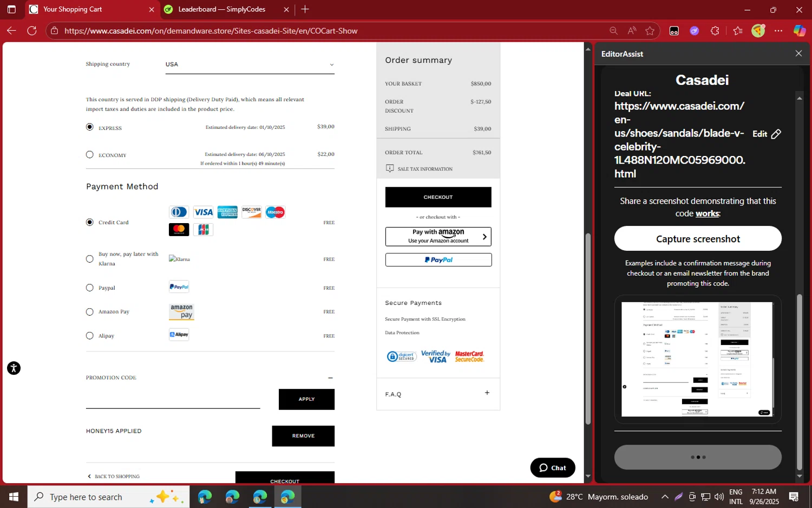The image size is (812, 508).
Task: Open a new browser tab
Action: coord(305,9)
